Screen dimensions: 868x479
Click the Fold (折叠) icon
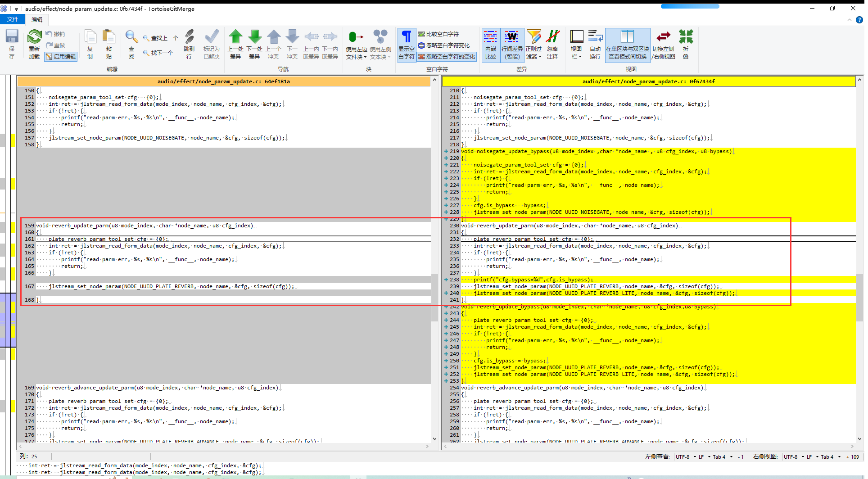pyautogui.click(x=686, y=44)
